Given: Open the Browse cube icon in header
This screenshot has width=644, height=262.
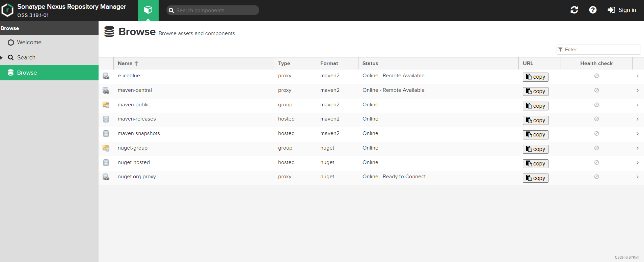Looking at the screenshot, I should pyautogui.click(x=148, y=10).
